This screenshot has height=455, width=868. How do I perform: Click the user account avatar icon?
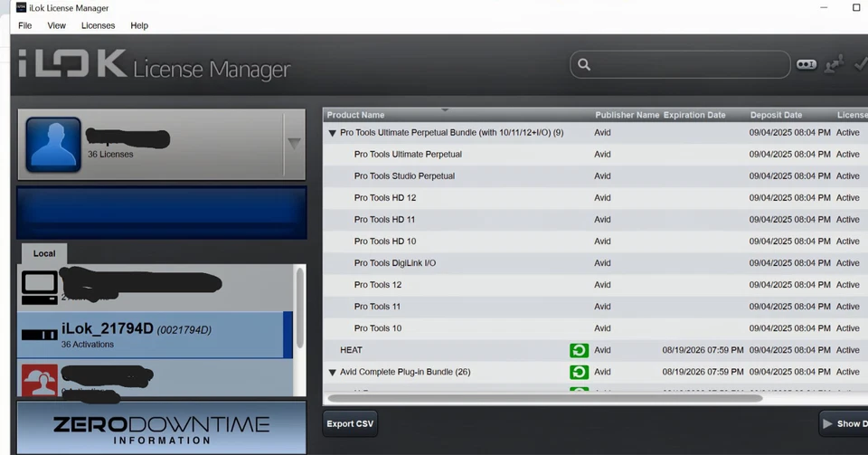coord(53,145)
